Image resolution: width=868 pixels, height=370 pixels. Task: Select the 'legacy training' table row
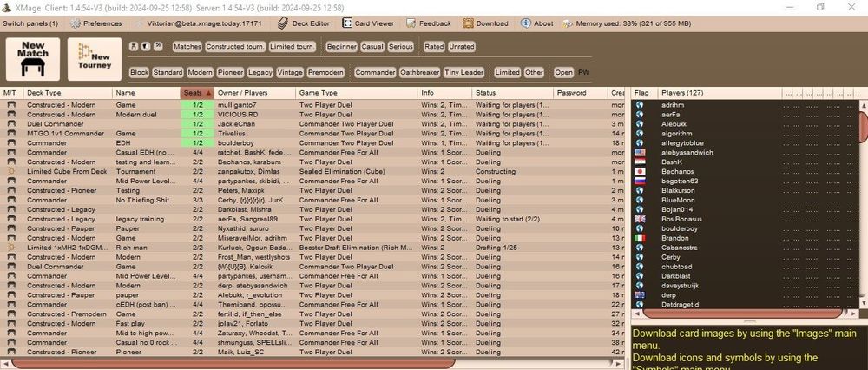312,220
